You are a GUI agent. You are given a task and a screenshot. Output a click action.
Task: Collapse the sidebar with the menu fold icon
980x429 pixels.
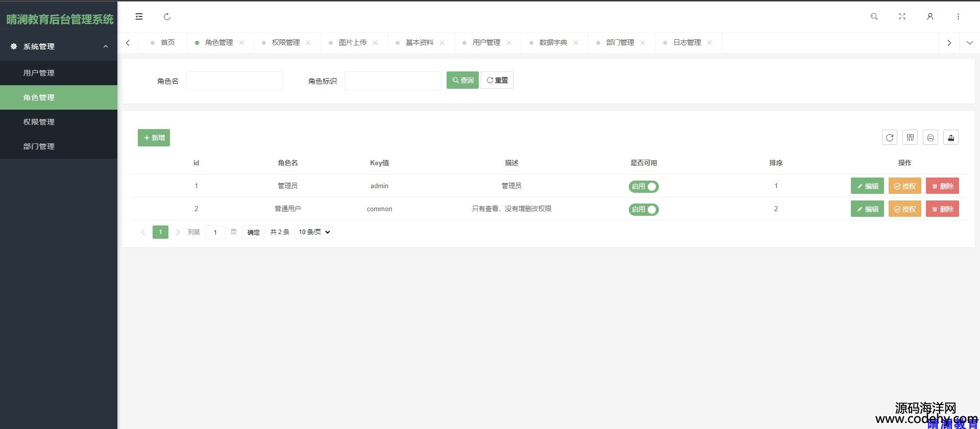coord(139,17)
